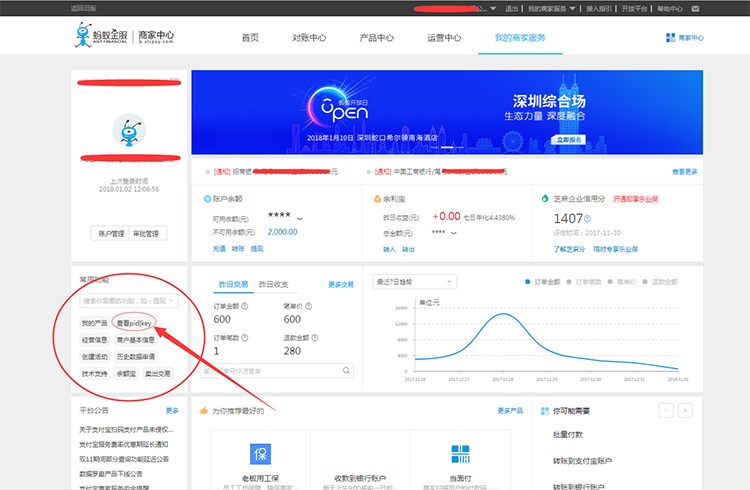Open the 最近7日趋势 period dropdown
This screenshot has height=490, width=750.
(415, 281)
